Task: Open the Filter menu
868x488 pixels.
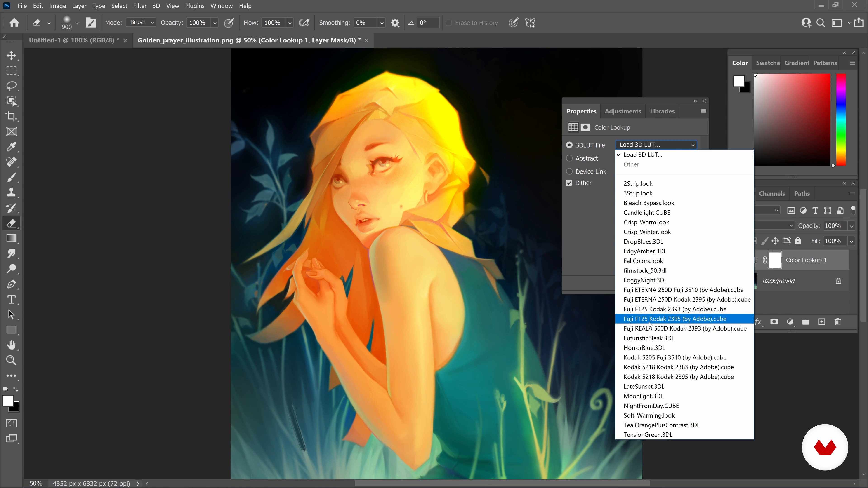Action: click(139, 6)
